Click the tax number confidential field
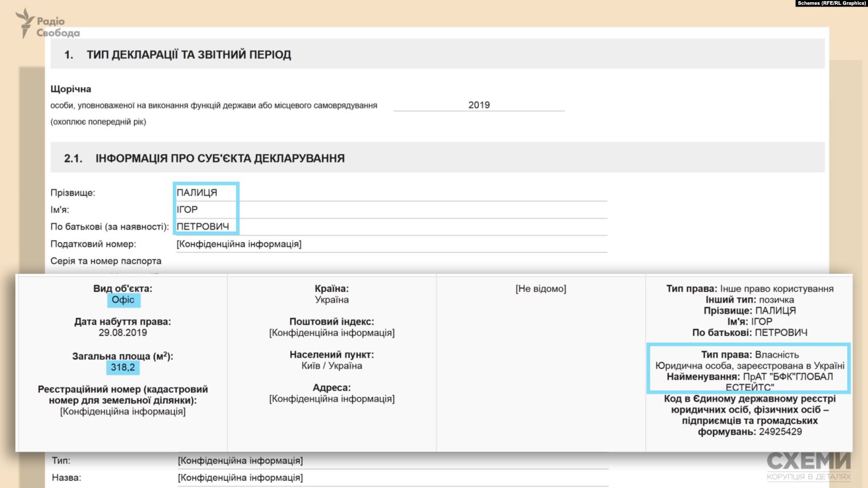Viewport: 868px width, 488px height. point(239,244)
